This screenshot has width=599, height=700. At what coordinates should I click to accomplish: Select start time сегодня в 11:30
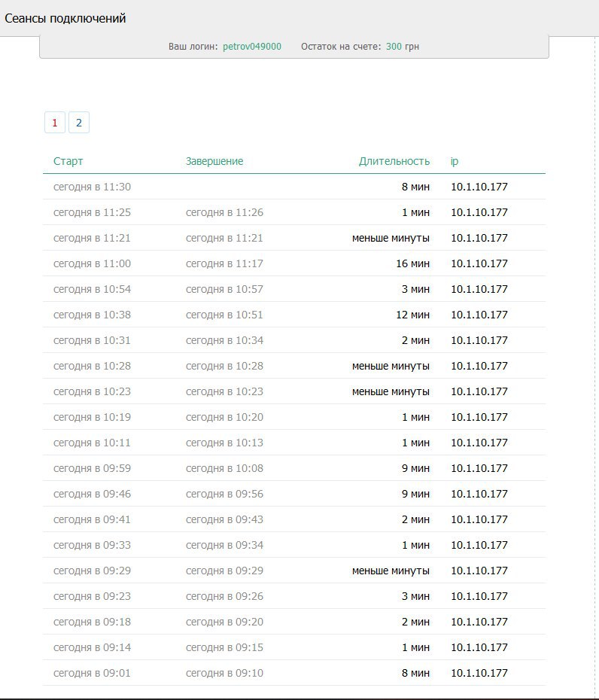tap(92, 187)
